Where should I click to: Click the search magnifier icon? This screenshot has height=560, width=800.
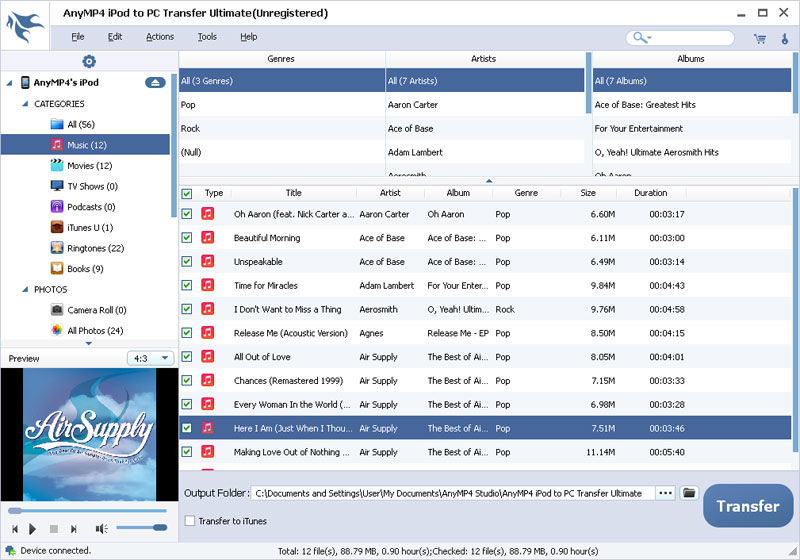coord(638,37)
